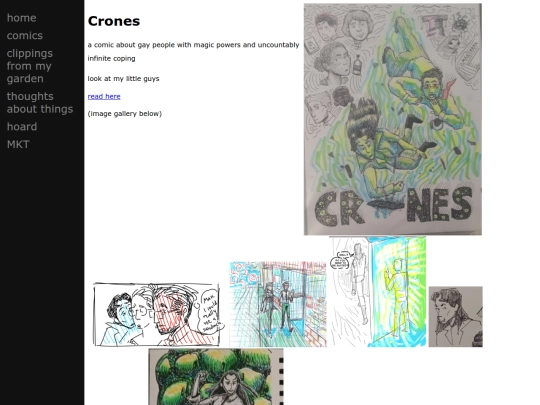Visit thoughts about things page
This screenshot has height=405, width=540.
[x=40, y=103]
